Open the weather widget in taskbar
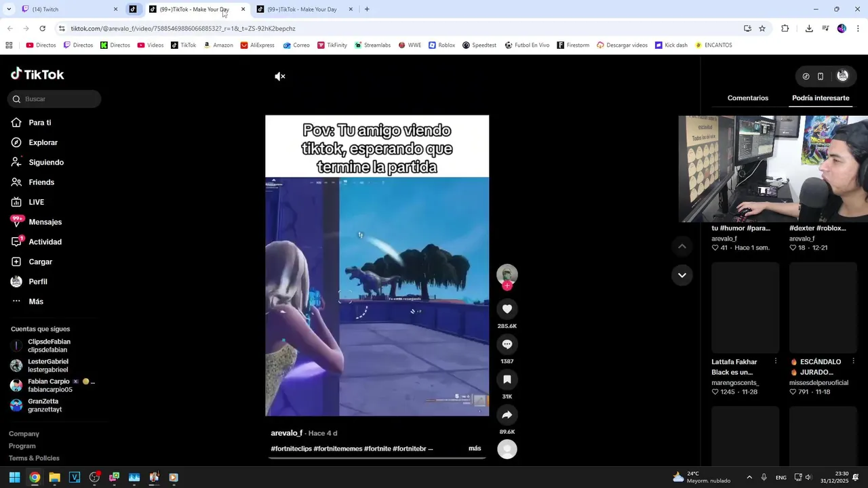The image size is (868, 488). tap(702, 477)
